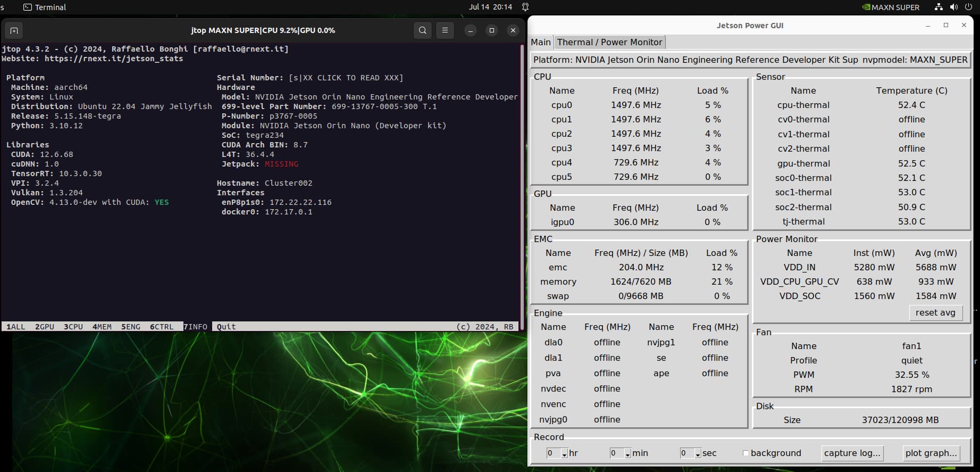Click the sec value input field

(x=687, y=453)
